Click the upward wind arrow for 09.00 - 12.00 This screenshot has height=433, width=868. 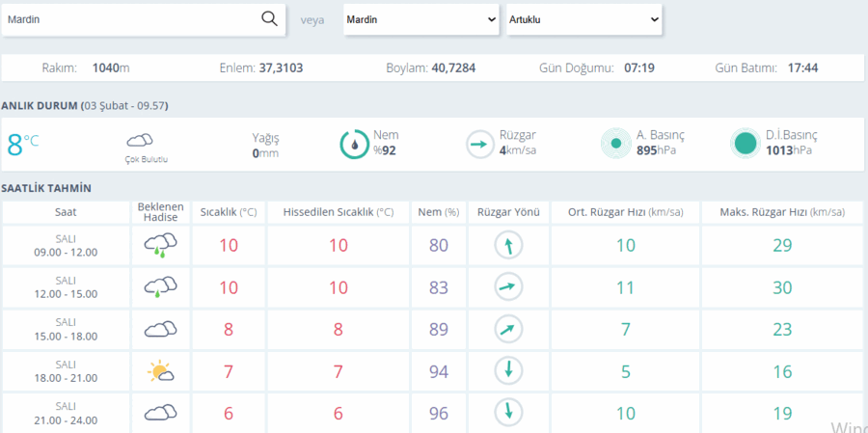tap(508, 245)
